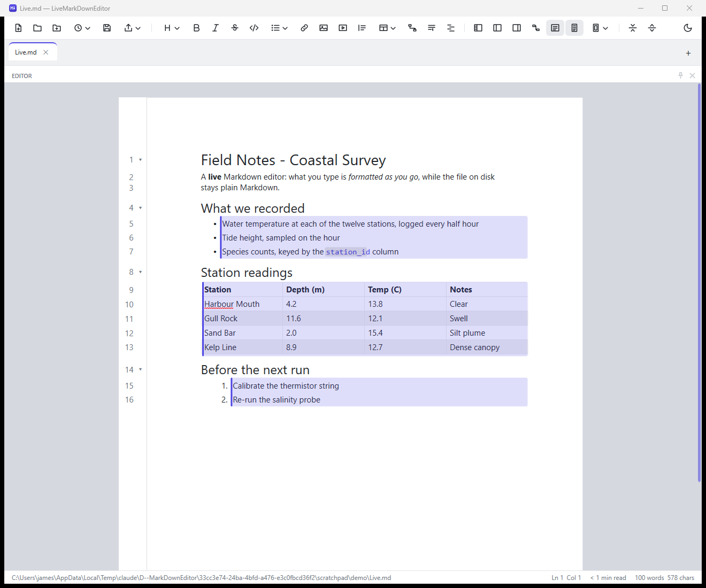
Task: Apply strikethrough formatting
Action: [235, 28]
